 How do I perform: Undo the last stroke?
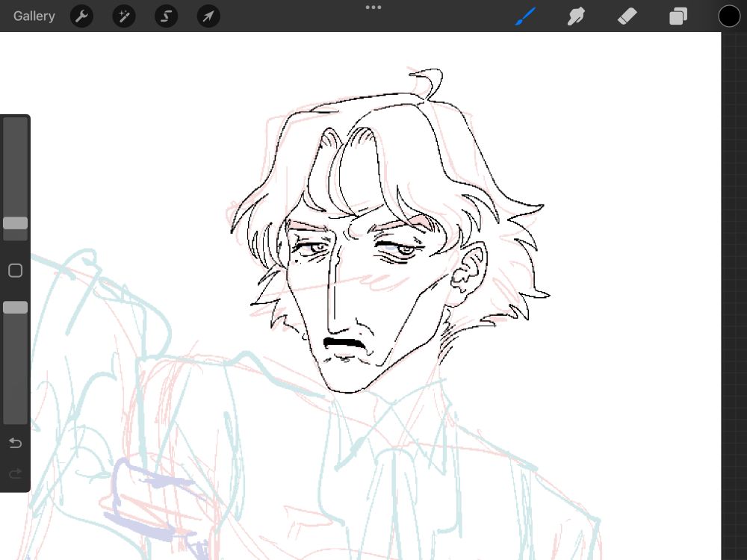coord(15,443)
